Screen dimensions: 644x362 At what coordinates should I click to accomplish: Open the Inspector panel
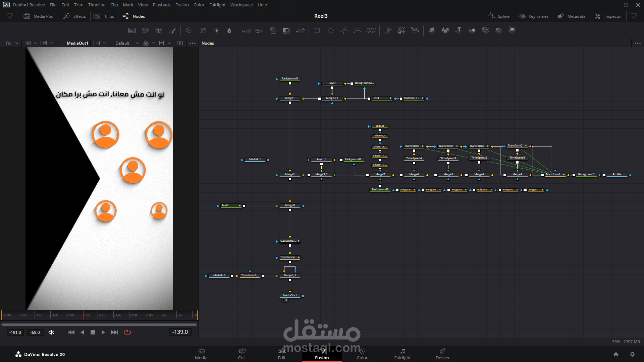[608, 16]
